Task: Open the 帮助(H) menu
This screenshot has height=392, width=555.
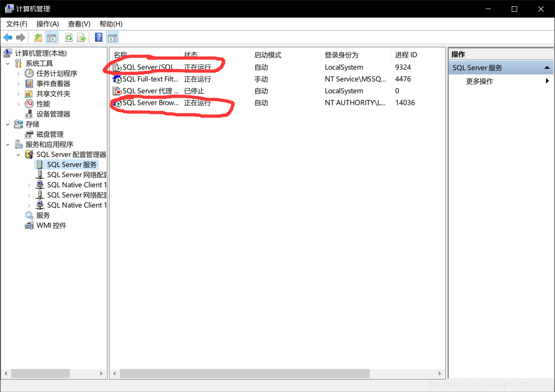Action: coord(111,24)
